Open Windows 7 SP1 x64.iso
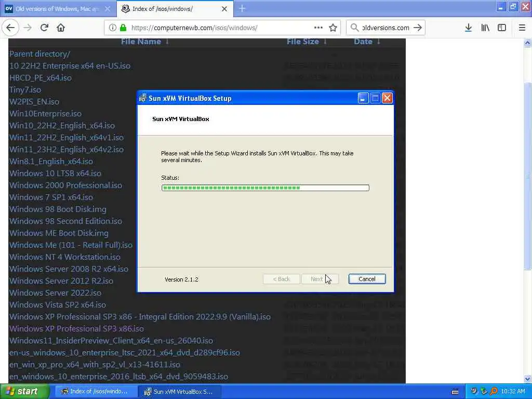This screenshot has width=532, height=399. (x=51, y=197)
